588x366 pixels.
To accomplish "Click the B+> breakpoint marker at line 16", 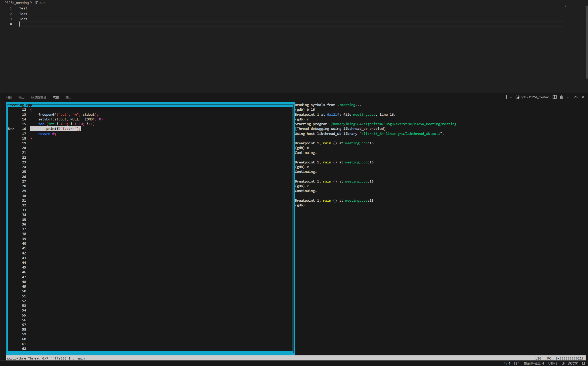I will pyautogui.click(x=11, y=129).
